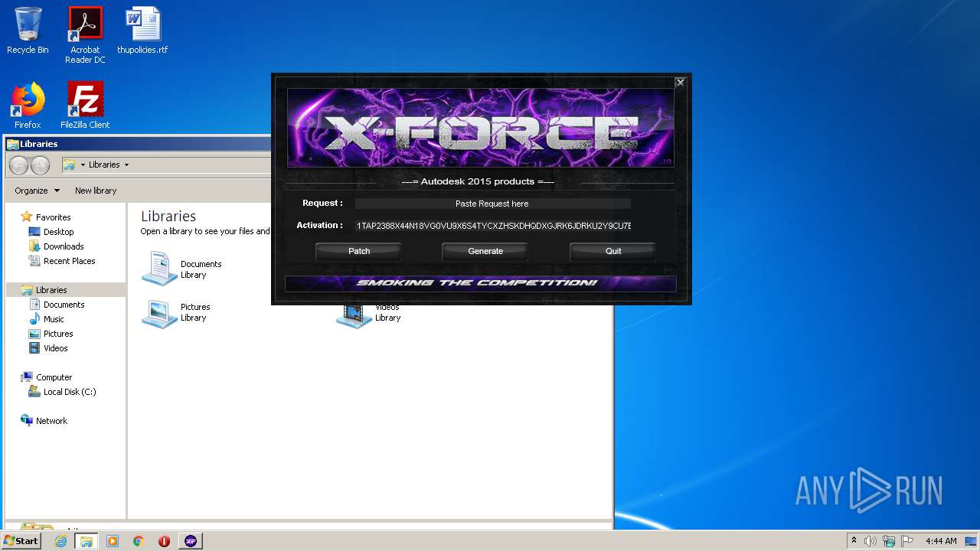Screen dimensions: 980x551
Task: Switch to X-Force app in taskbar
Action: coord(191,541)
